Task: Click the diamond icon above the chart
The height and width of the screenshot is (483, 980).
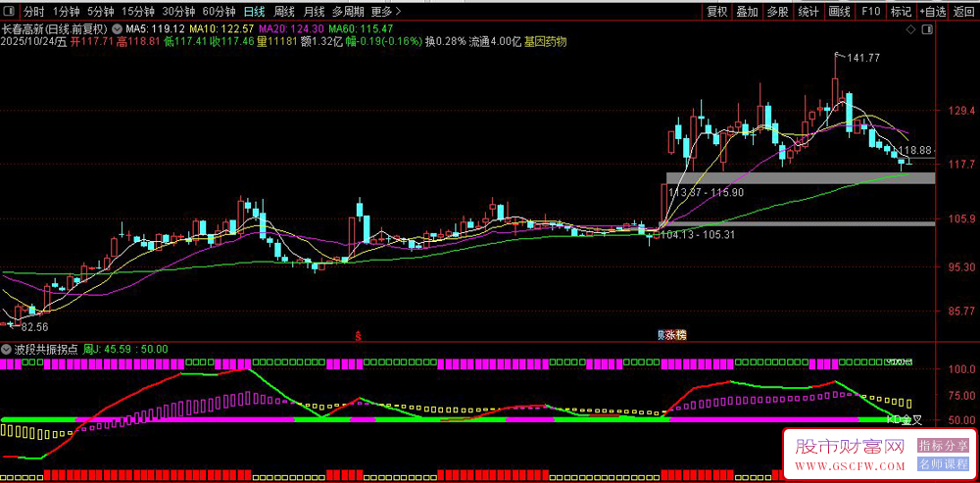Action: (909, 30)
